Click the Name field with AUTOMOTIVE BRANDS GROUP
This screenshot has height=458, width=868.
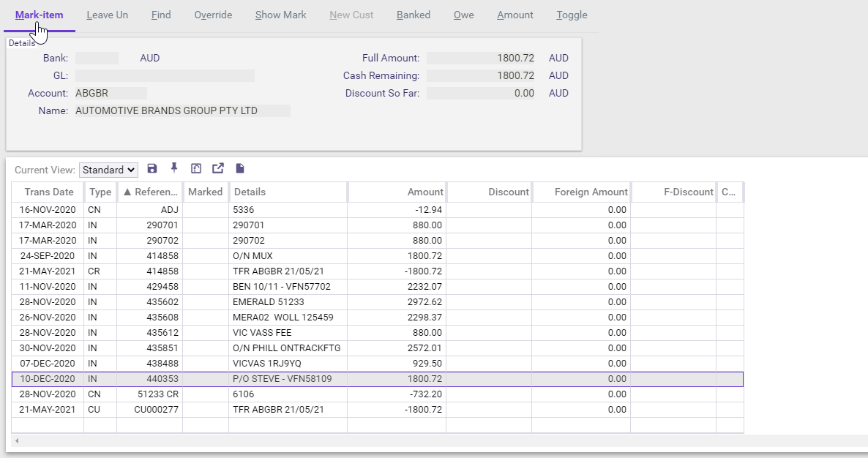[183, 111]
